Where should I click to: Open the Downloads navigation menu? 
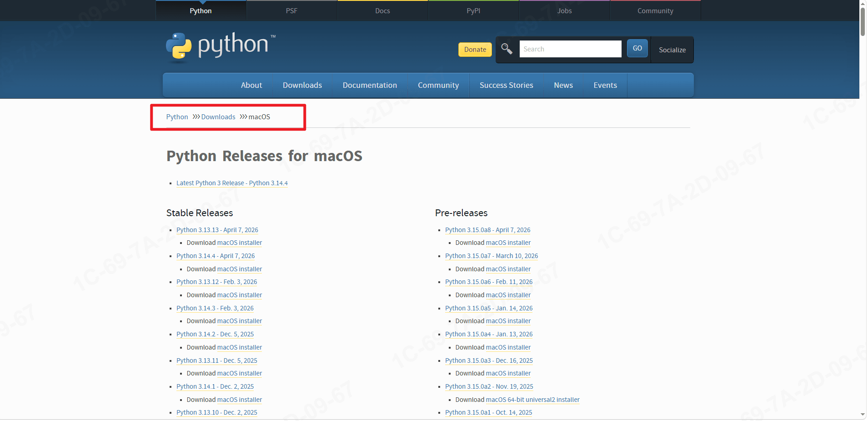click(302, 85)
